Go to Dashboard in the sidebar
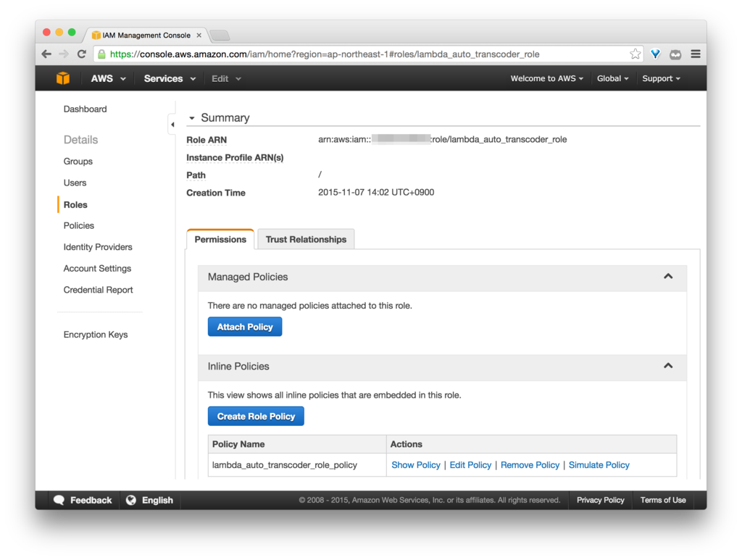Viewport: 742px width, 560px height. (x=86, y=109)
